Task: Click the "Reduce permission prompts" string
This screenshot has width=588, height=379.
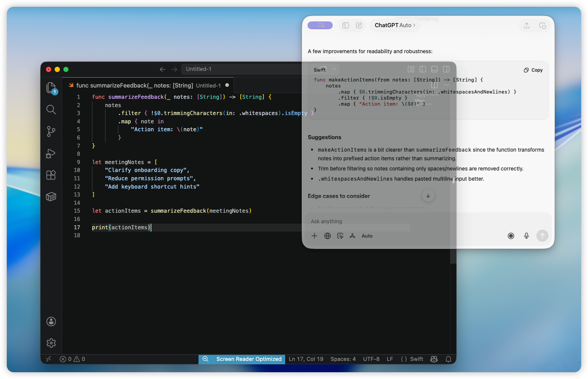Action: (149, 179)
